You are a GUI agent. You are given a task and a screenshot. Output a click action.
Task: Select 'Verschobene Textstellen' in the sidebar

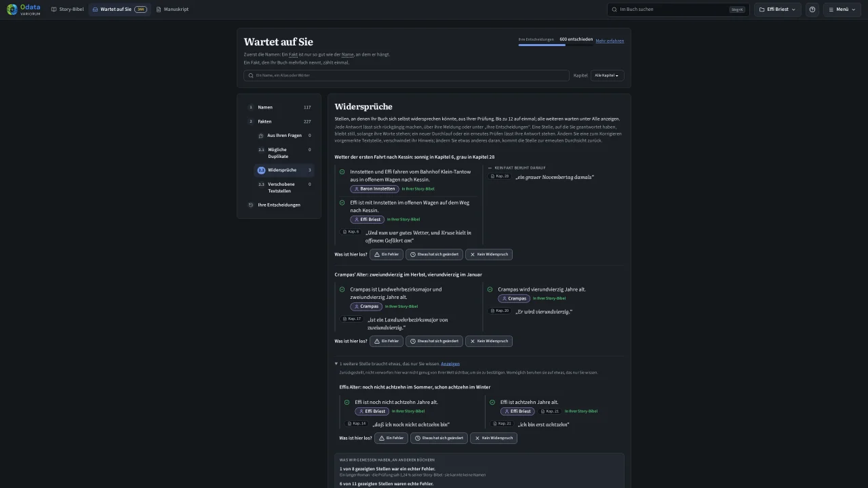click(x=284, y=188)
